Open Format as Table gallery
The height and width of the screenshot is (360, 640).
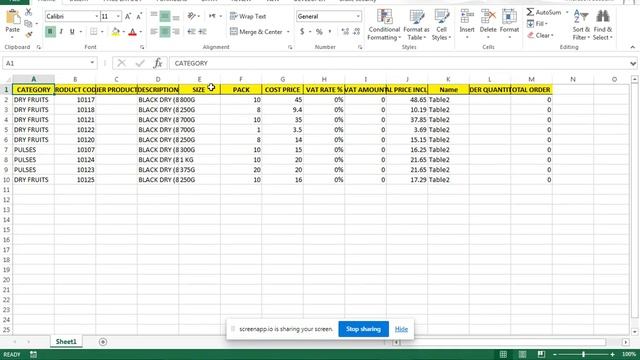coord(416,25)
